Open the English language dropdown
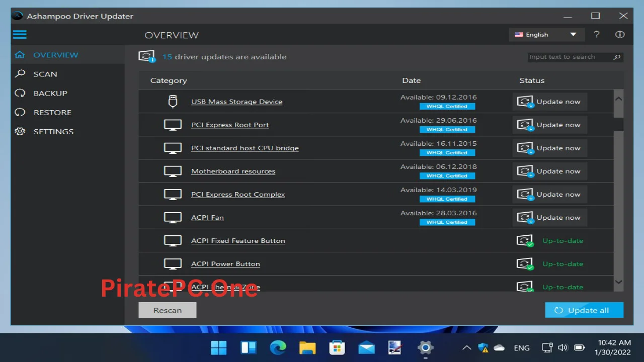The image size is (644, 362). click(547, 35)
